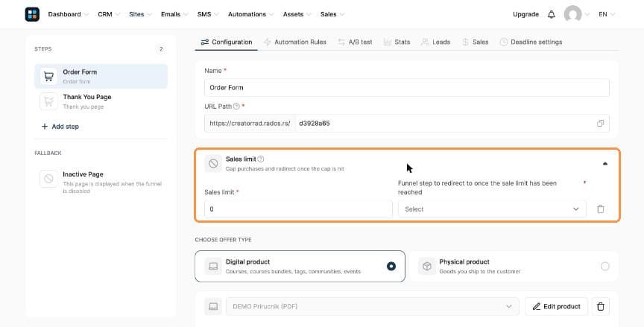Open the Assets menu
644x327 pixels.
click(297, 14)
